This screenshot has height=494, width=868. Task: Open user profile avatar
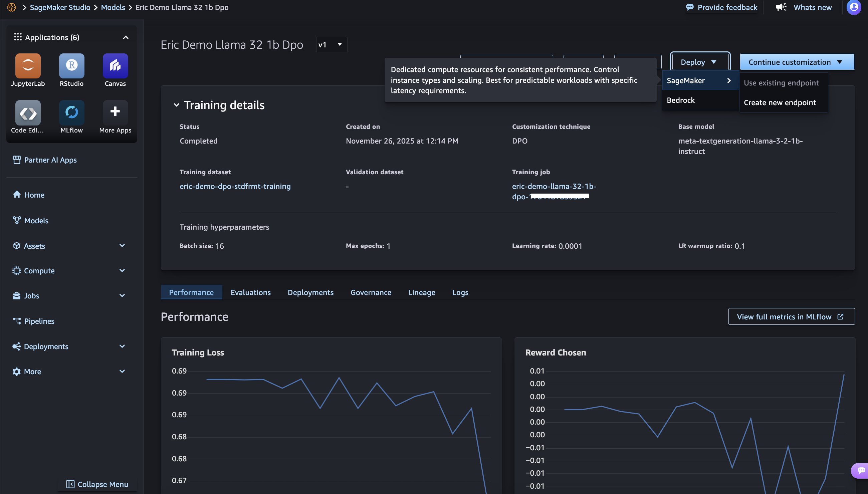click(854, 7)
